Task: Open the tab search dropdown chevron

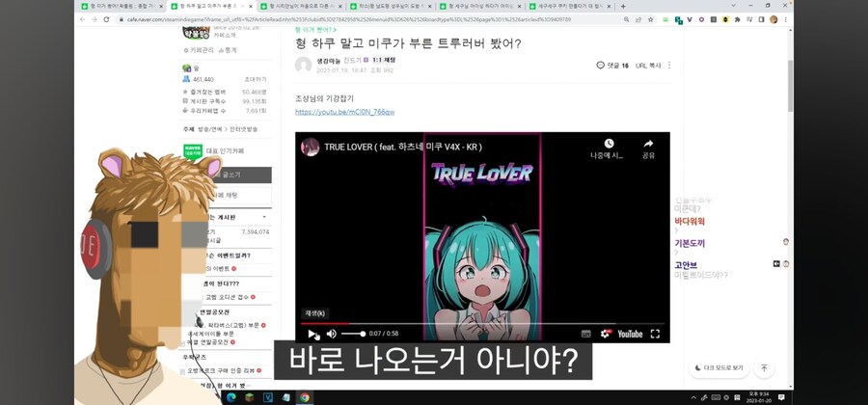Action: [x=734, y=6]
